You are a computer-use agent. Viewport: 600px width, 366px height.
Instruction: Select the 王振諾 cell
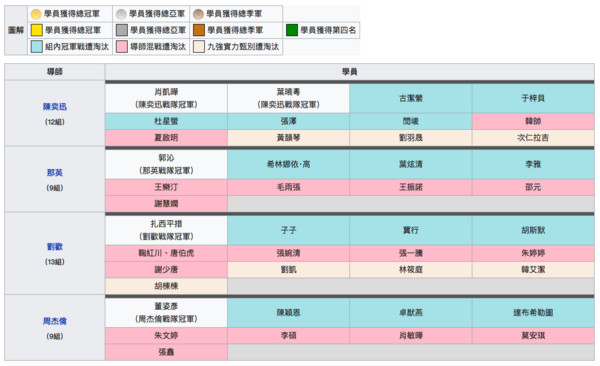[x=411, y=187]
